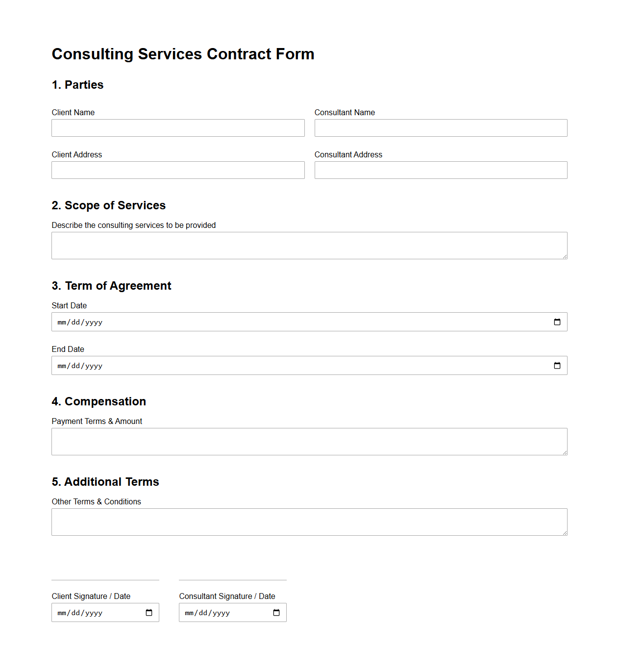Select the Consultant Address field
This screenshot has height=672, width=619.
pyautogui.click(x=441, y=170)
